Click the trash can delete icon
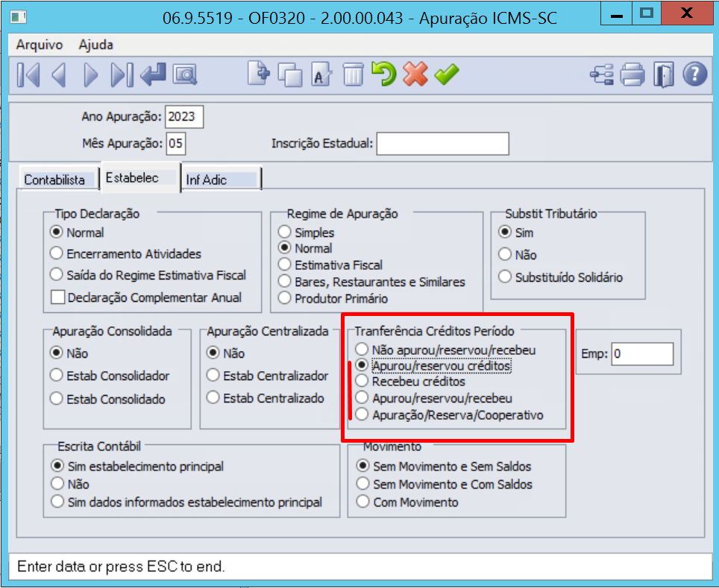 [353, 75]
